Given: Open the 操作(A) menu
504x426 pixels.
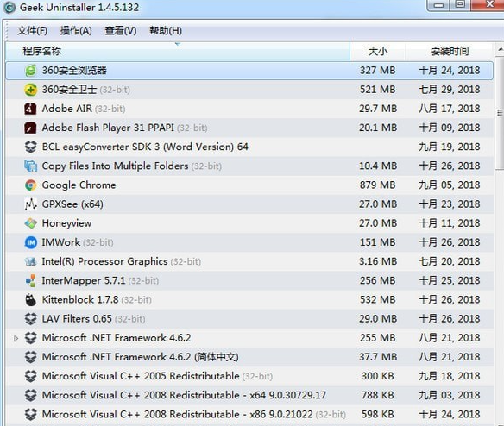Looking at the screenshot, I should (x=76, y=31).
